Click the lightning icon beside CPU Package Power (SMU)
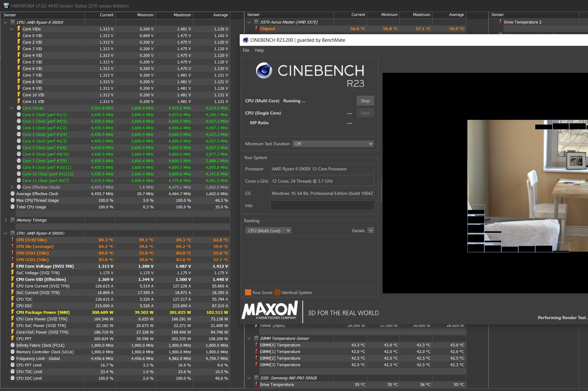Image resolution: width=588 pixels, height=391 pixels. pyautogui.click(x=13, y=312)
